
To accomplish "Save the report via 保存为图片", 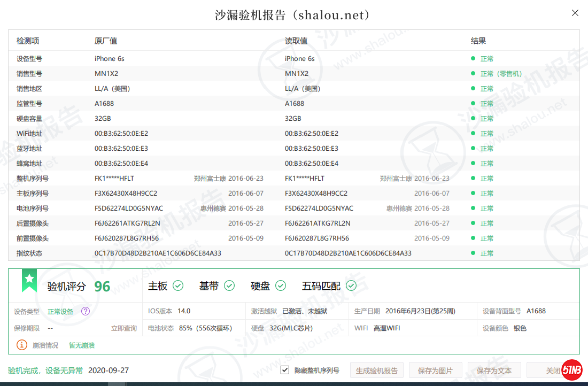I will [x=436, y=370].
